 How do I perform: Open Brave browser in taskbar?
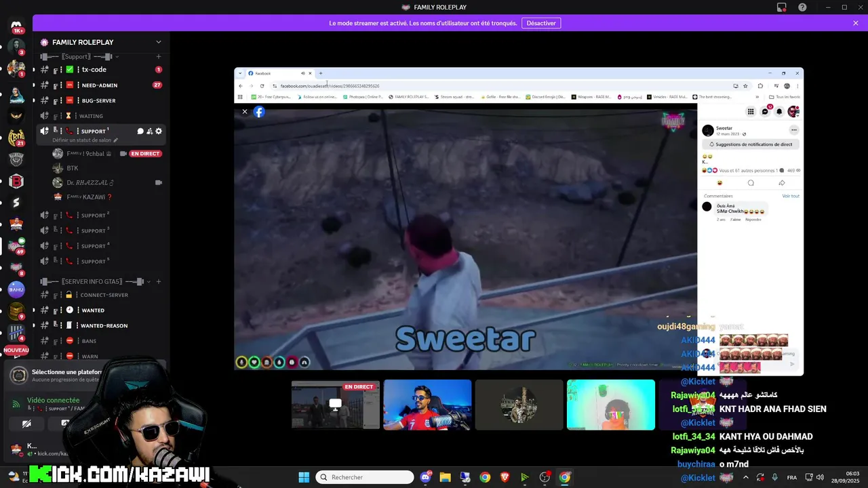(x=505, y=477)
